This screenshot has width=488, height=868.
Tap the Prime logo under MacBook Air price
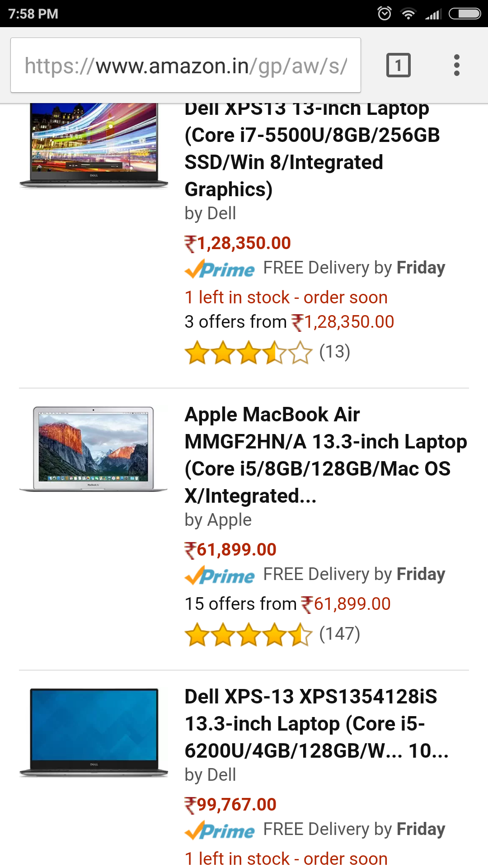click(220, 575)
